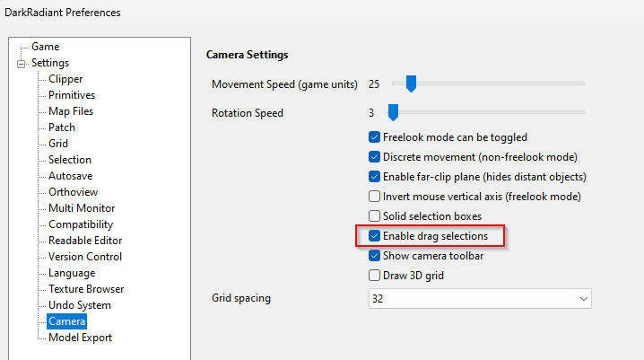Click the Rotation Speed slider thumb

(392, 112)
